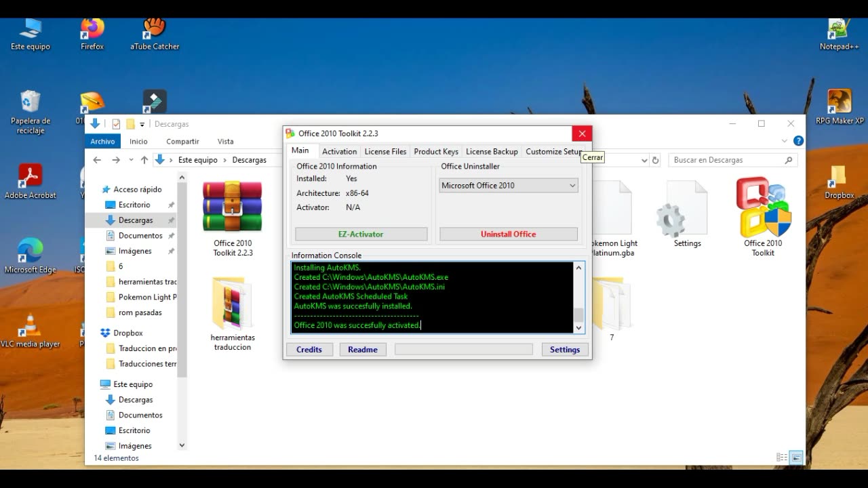
Task: Switch to the Product Keys tab
Action: click(436, 152)
